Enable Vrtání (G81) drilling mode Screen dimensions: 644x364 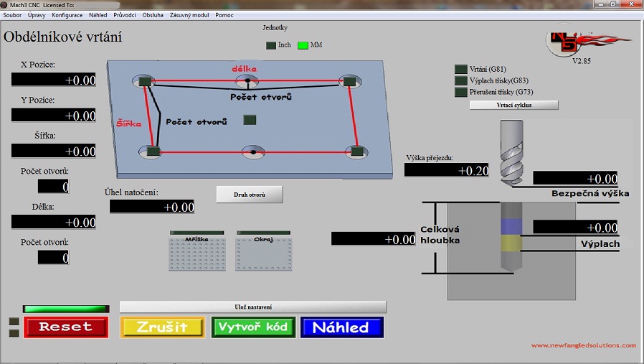click(461, 70)
